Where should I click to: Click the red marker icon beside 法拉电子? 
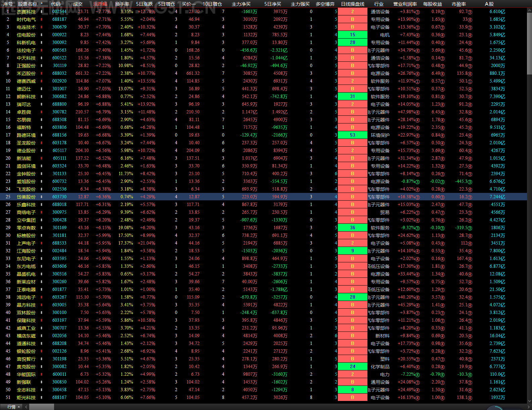(42, 50)
